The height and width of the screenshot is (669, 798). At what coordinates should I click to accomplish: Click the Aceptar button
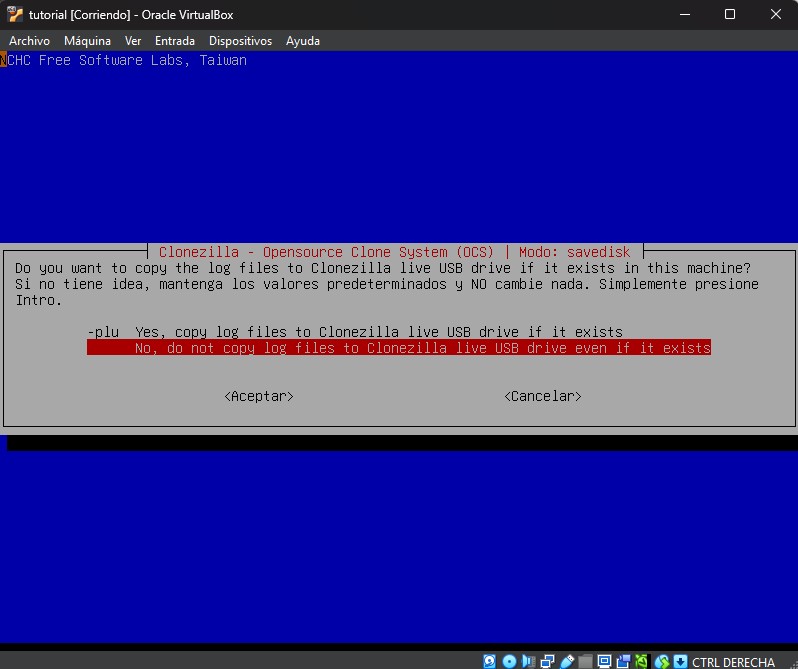(259, 396)
